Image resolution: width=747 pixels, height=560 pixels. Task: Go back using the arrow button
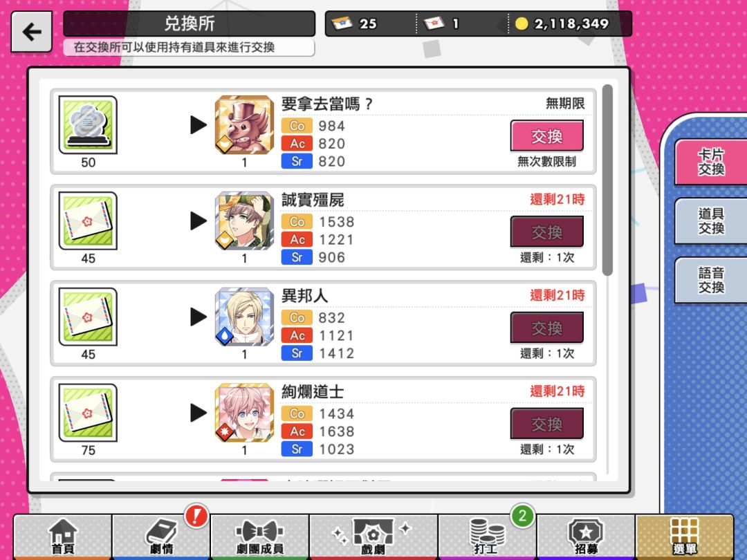tap(31, 32)
